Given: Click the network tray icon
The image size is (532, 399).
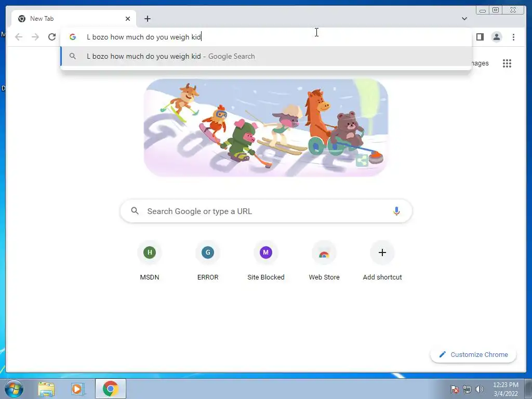Looking at the screenshot, I should click(x=467, y=389).
